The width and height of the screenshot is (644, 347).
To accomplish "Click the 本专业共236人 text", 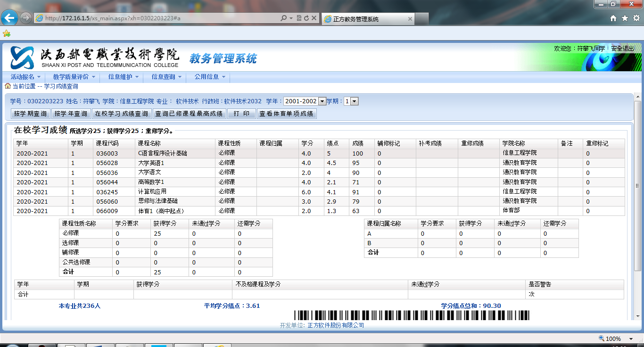I will 80,306.
